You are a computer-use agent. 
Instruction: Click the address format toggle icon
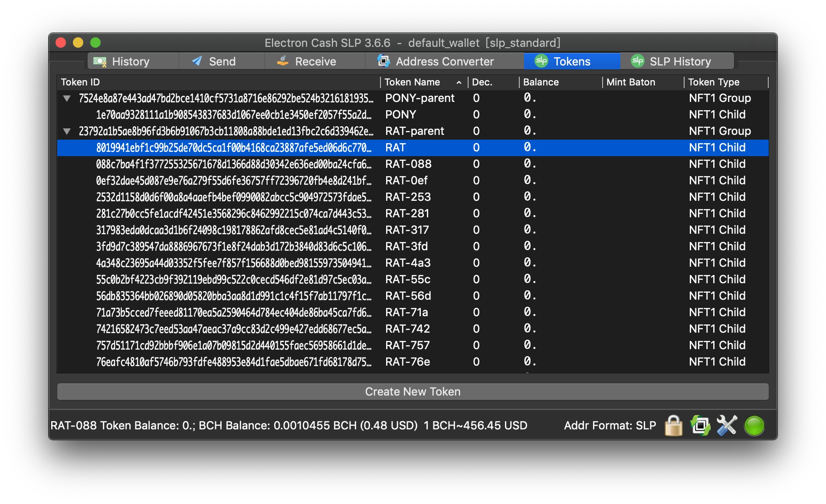click(700, 425)
